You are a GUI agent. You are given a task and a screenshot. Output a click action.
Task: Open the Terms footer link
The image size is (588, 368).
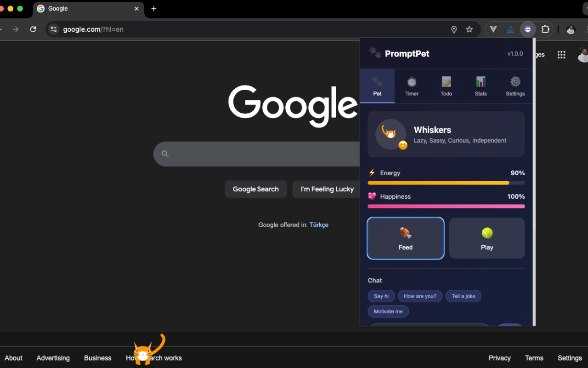pyautogui.click(x=534, y=358)
